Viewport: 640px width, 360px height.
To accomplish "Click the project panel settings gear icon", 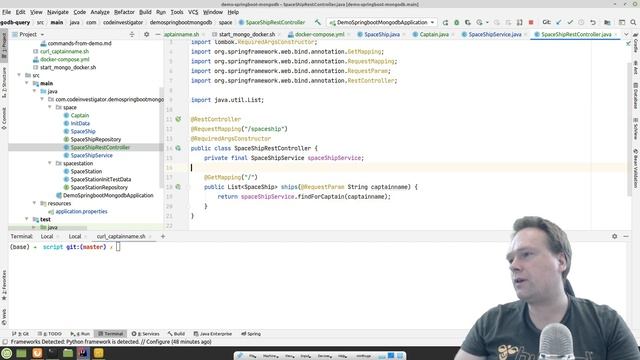I will (x=147, y=35).
